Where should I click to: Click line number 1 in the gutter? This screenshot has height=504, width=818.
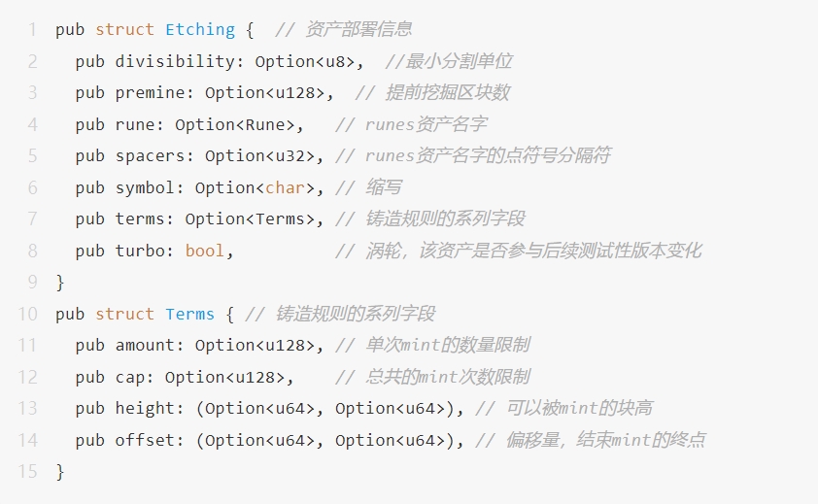tap(32, 30)
